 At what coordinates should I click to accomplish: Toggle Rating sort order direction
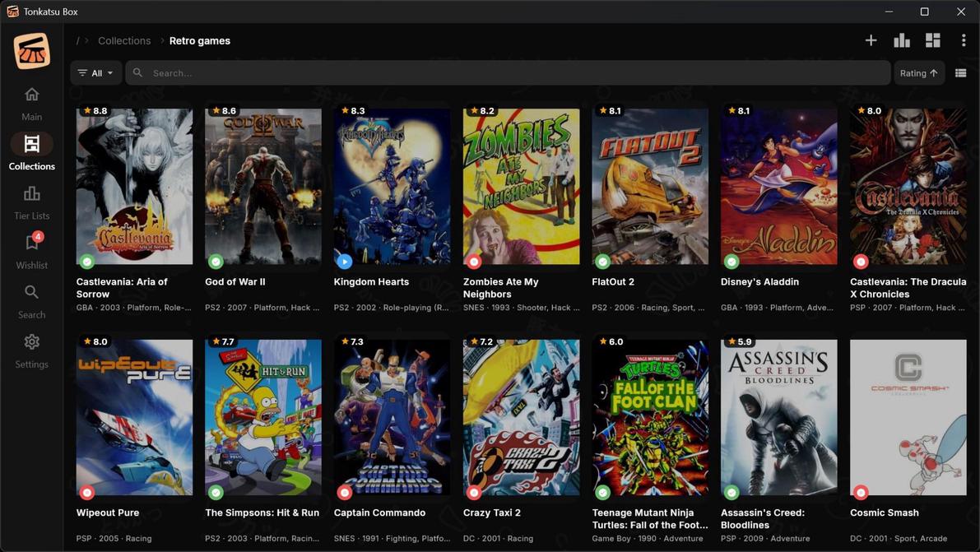(918, 73)
